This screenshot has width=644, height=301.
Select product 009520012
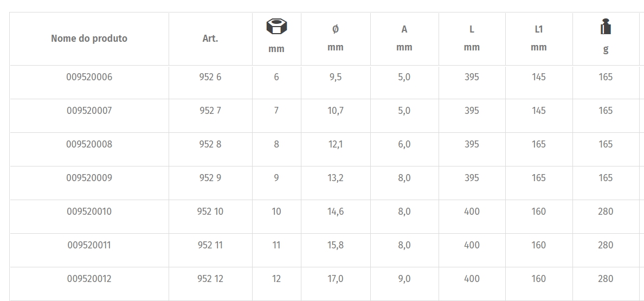pyautogui.click(x=89, y=279)
